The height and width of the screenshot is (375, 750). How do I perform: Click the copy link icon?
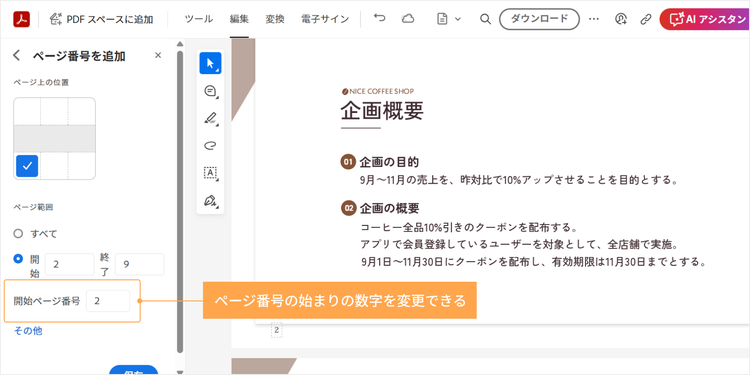[x=646, y=19]
